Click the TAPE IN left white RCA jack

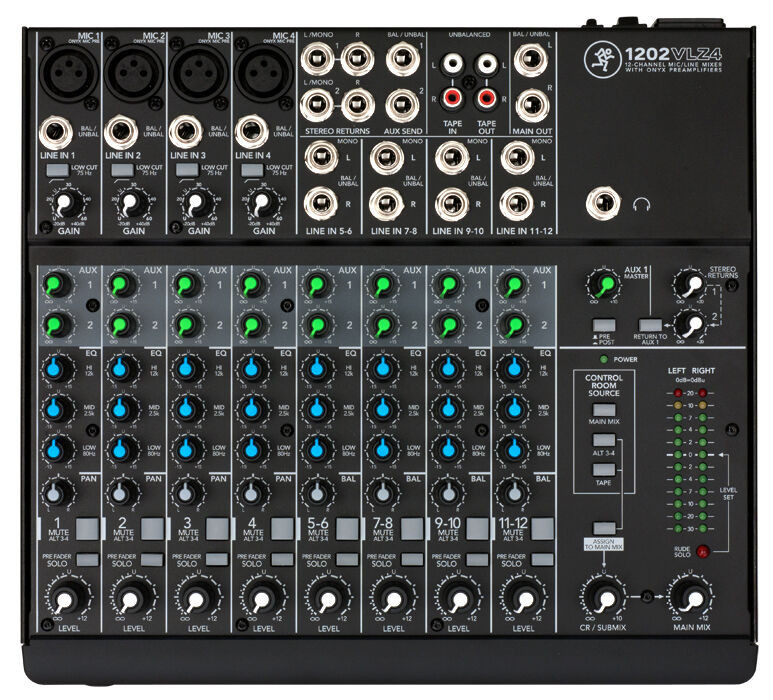coord(453,64)
